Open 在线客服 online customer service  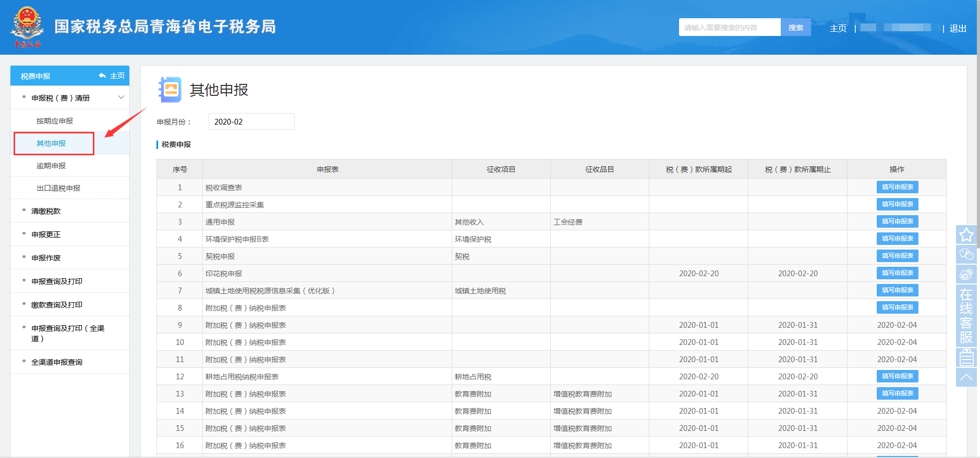click(x=966, y=316)
